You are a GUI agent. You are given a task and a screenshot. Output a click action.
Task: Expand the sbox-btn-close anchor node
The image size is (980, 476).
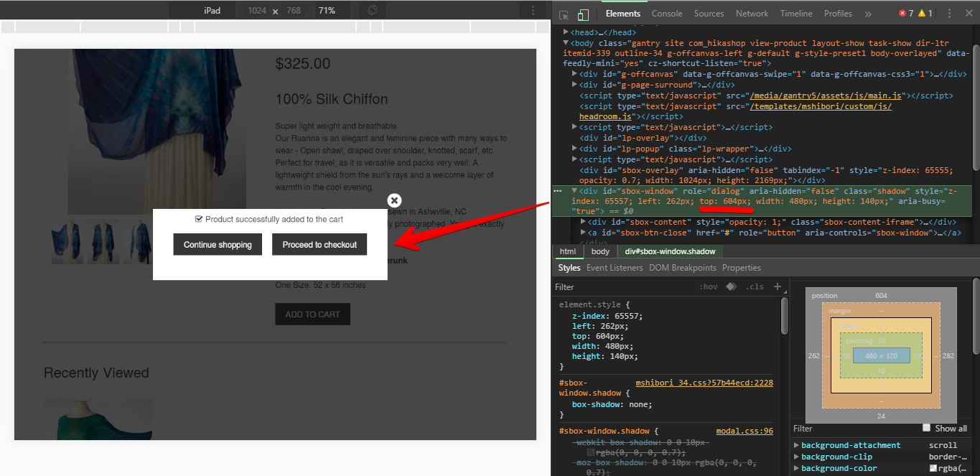(583, 233)
